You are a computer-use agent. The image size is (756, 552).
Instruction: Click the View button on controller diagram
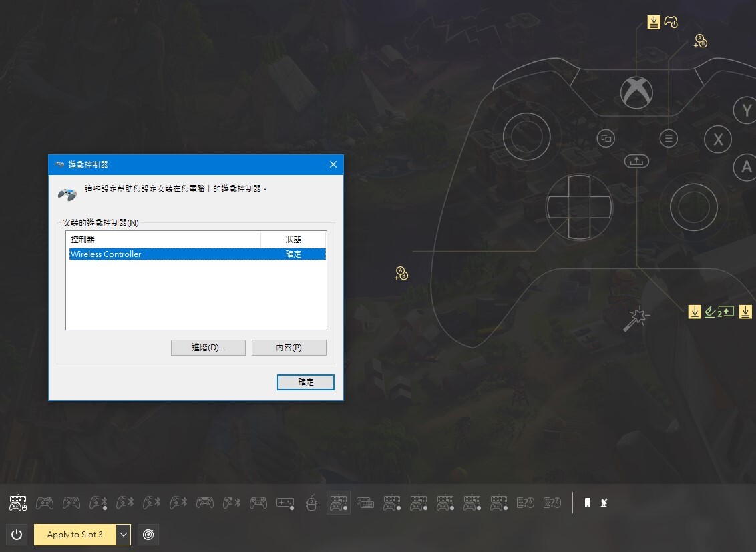pos(606,138)
